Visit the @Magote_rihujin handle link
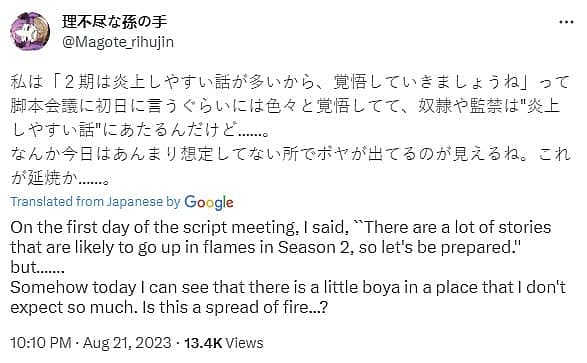 pos(118,42)
